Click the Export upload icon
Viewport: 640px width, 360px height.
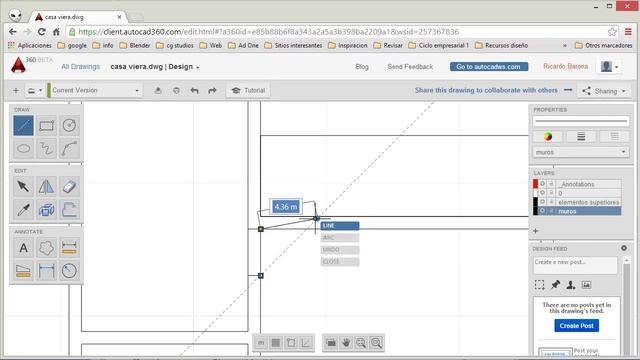tap(158, 91)
